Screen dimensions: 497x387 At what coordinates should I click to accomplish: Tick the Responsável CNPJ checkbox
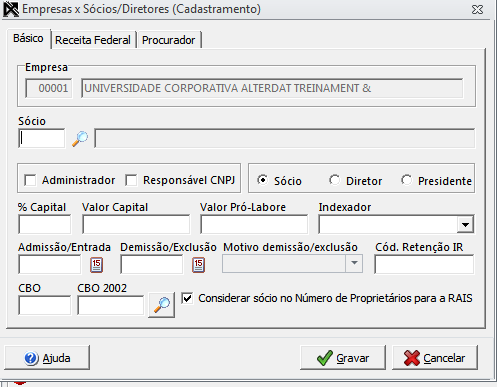[131, 180]
